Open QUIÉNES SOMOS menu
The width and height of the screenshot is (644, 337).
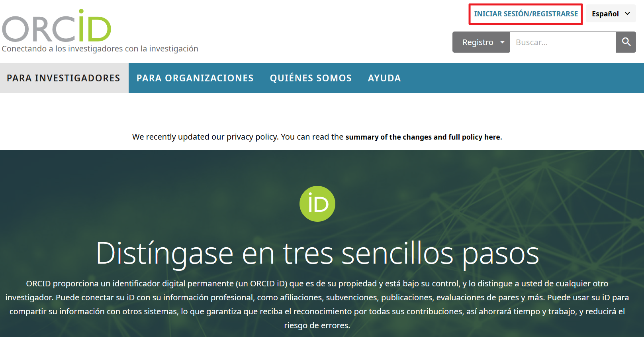[311, 78]
